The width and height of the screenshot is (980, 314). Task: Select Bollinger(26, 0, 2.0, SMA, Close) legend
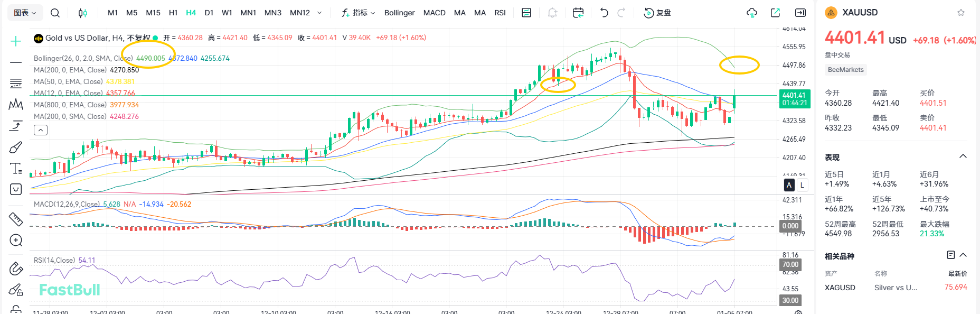(83, 58)
